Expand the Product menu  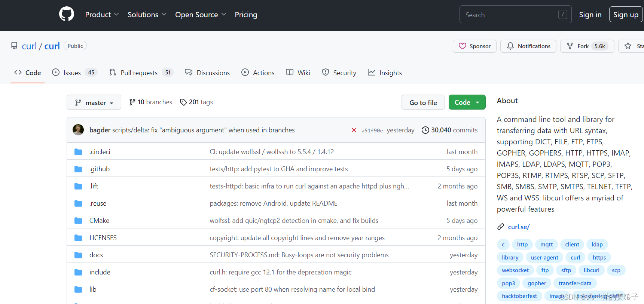point(102,15)
